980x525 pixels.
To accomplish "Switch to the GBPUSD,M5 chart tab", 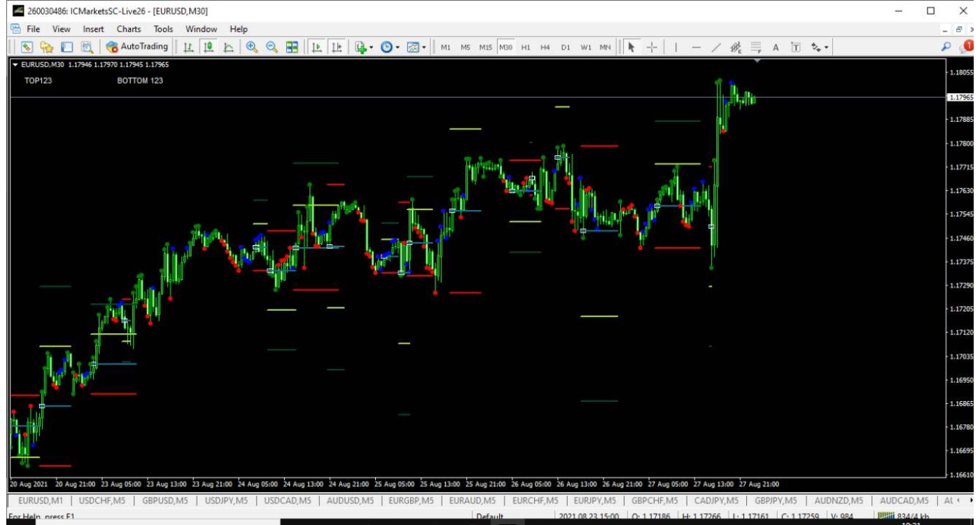I will [x=161, y=500].
